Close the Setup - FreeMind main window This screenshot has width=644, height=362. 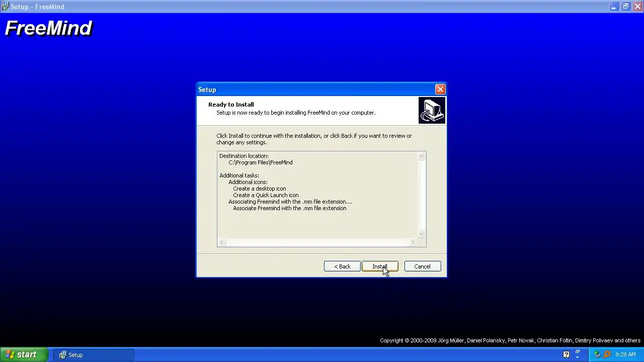[x=637, y=7]
